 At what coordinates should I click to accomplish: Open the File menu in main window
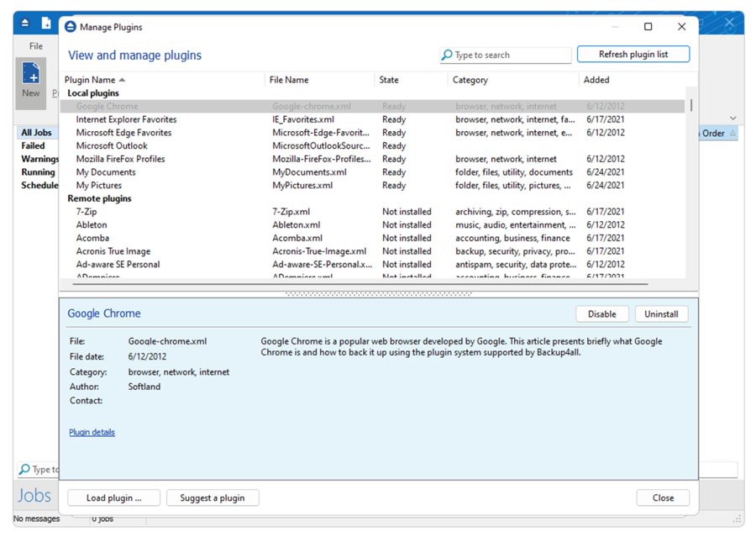click(x=35, y=46)
